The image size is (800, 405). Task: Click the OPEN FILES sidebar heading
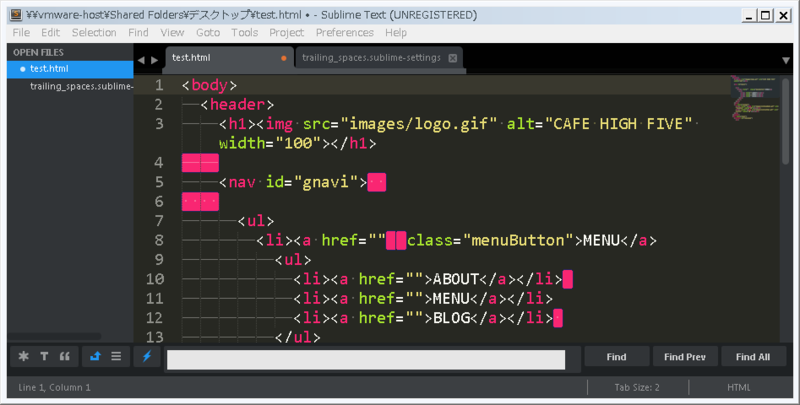click(38, 53)
